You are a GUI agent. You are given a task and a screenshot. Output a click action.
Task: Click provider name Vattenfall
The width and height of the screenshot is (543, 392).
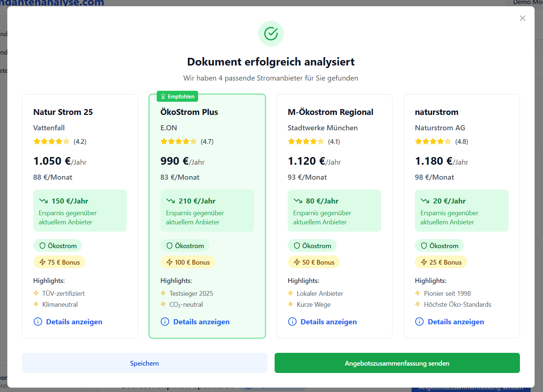pyautogui.click(x=49, y=128)
